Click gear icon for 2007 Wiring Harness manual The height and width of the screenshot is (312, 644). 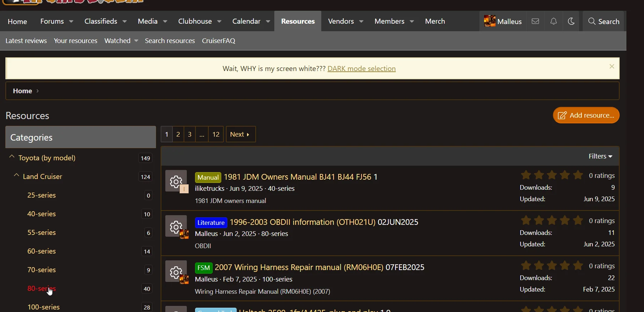pos(176,271)
